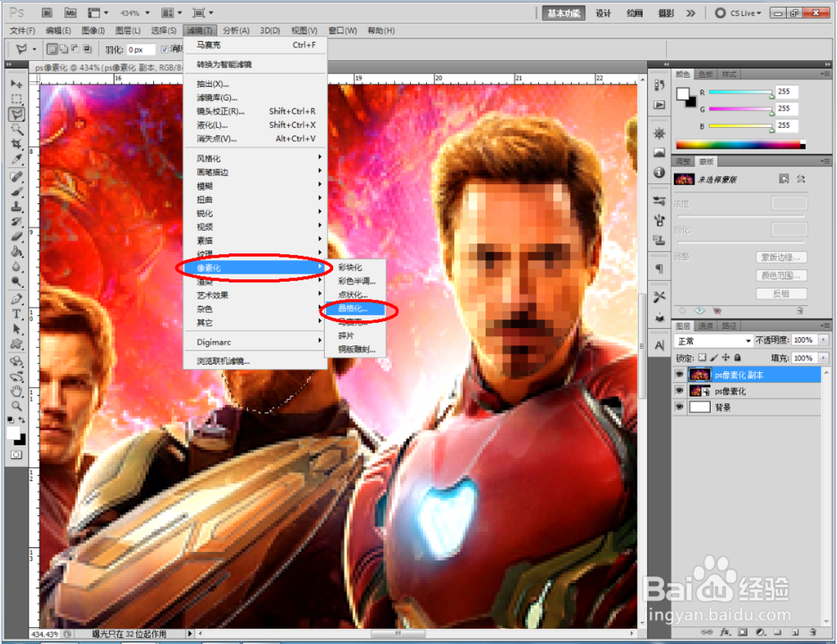The height and width of the screenshot is (644, 837).
Task: Launch Mini Bridge from top bar
Action: pyautogui.click(x=70, y=13)
